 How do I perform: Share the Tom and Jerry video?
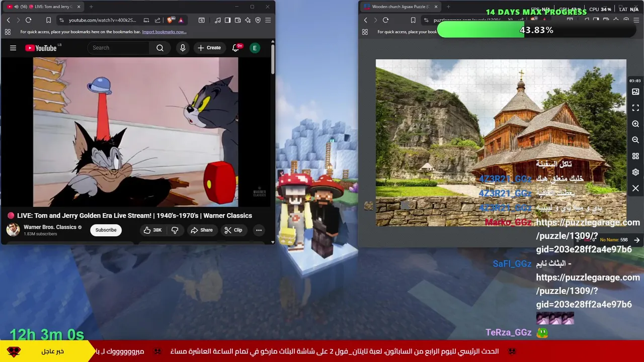coord(201,230)
